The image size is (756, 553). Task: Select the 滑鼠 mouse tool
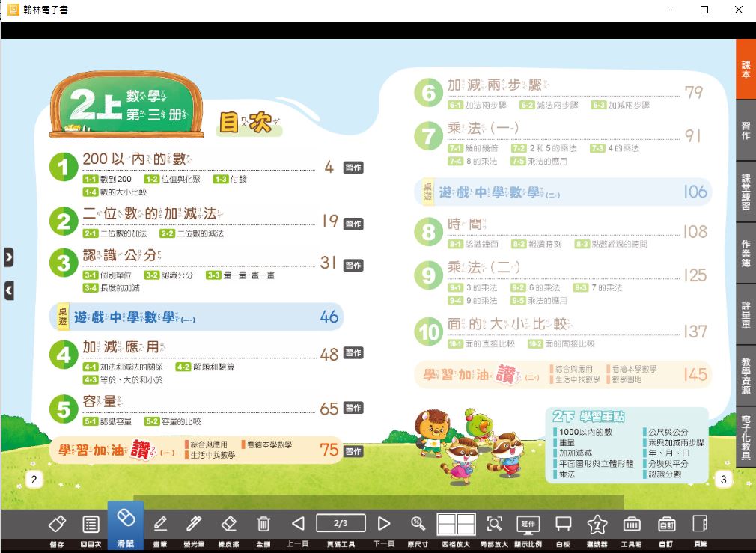pos(125,524)
